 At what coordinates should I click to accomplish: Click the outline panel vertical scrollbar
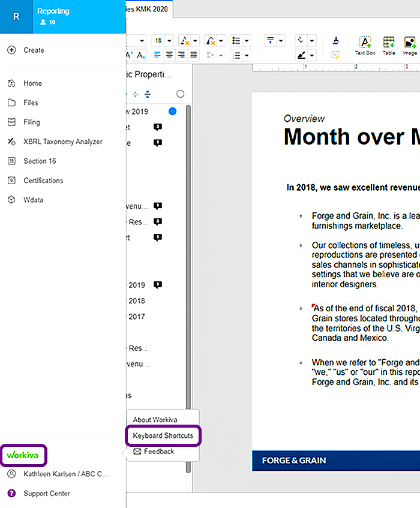(188, 288)
